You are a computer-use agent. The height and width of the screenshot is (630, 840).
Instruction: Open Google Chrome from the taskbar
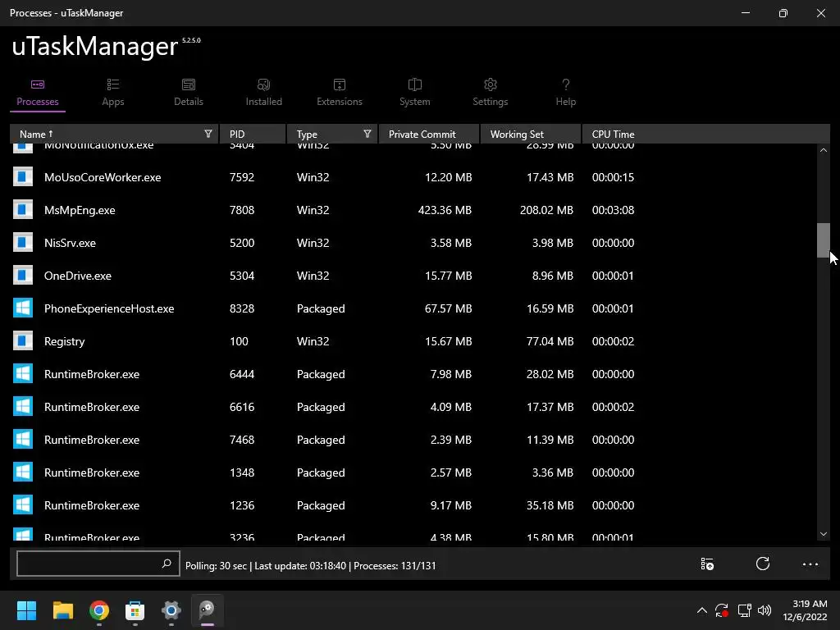[99, 610]
